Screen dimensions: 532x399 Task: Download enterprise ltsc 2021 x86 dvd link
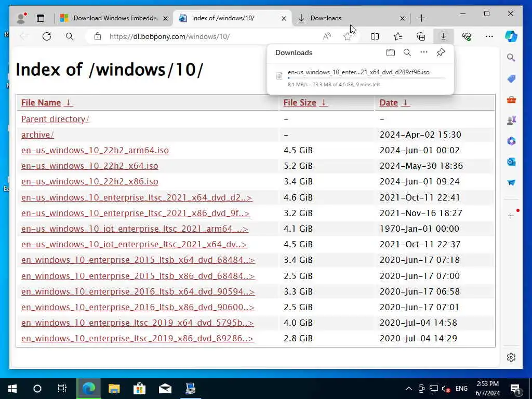click(136, 213)
